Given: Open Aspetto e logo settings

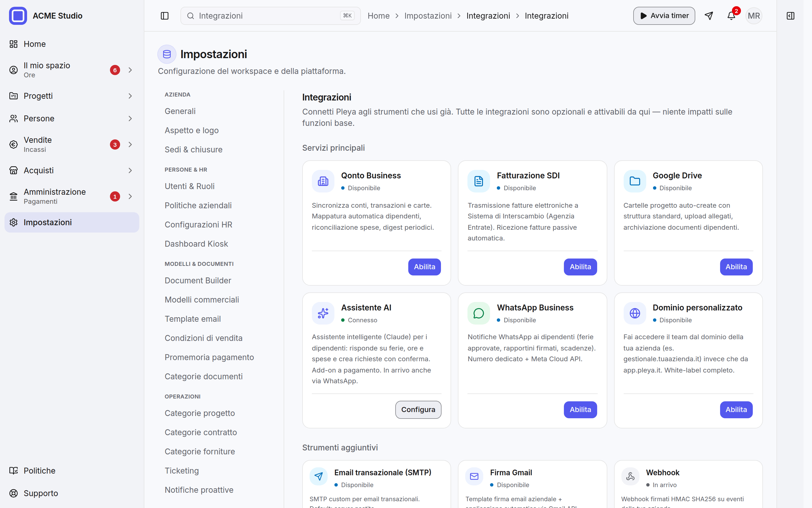Looking at the screenshot, I should click(x=191, y=130).
